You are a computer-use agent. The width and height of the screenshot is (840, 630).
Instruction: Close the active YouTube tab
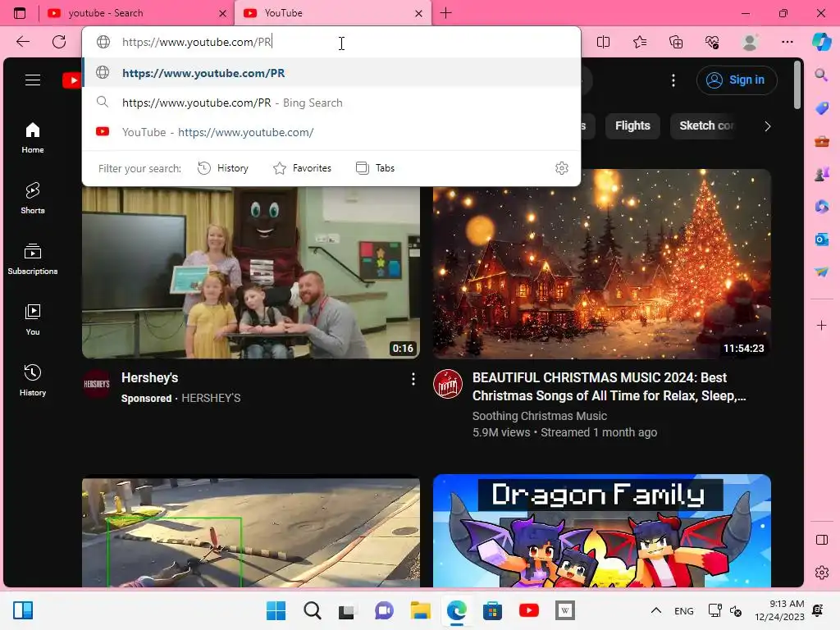[x=419, y=13]
